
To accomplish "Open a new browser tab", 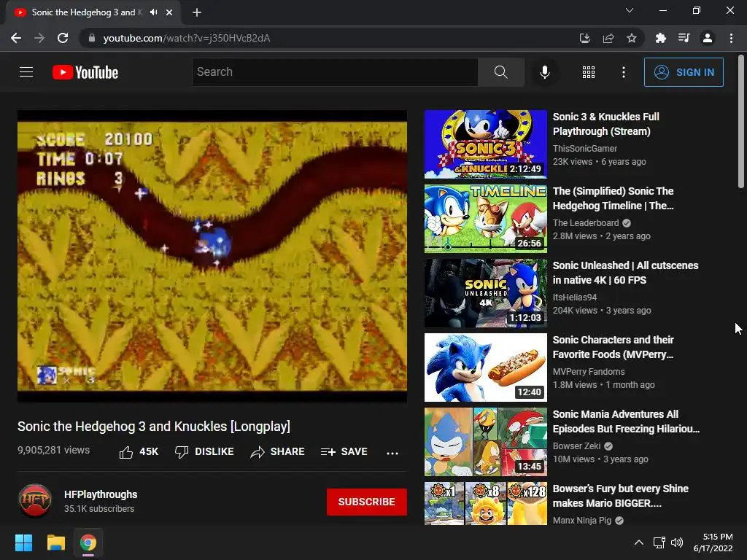I will 197,12.
